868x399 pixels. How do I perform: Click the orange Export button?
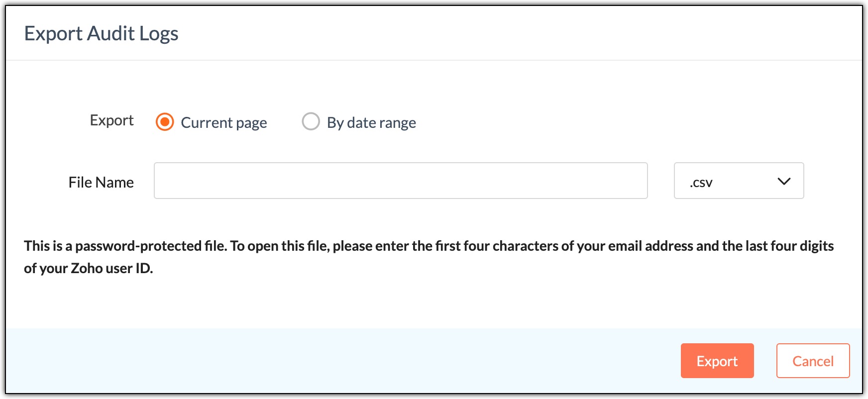click(x=717, y=361)
